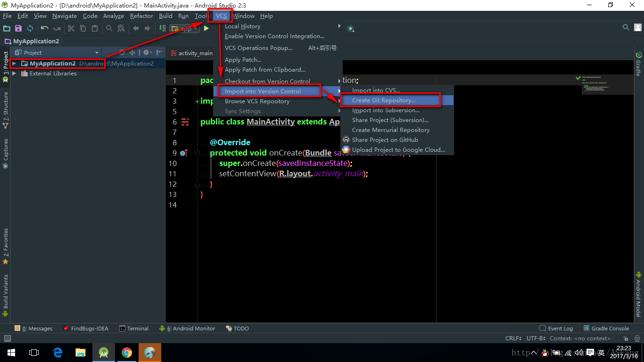Click the Open folder toolbar icon
644x362 pixels.
(x=7, y=28)
